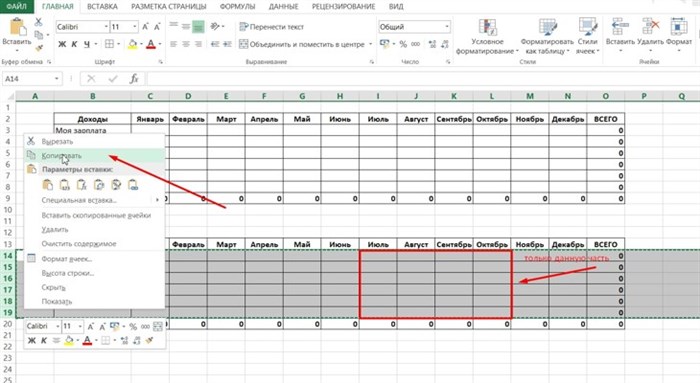Click the ribbon Вставить cells button
The height and width of the screenshot is (383, 700).
tap(620, 36)
